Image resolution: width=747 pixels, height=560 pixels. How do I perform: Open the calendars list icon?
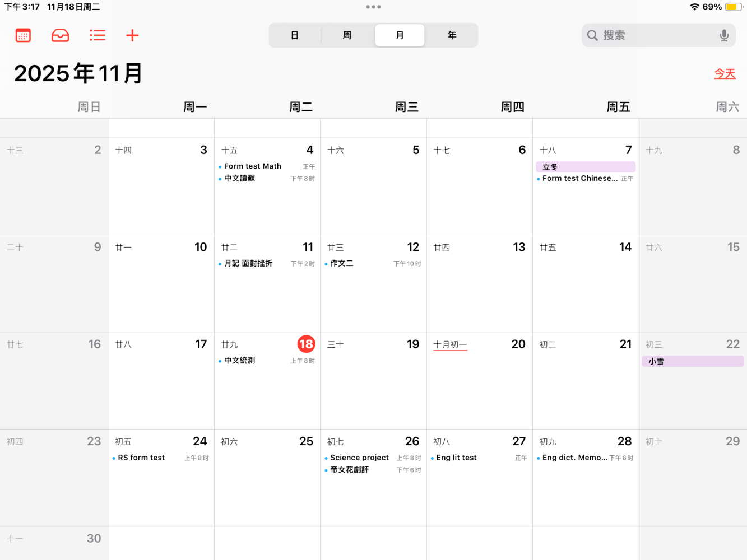[x=23, y=35]
